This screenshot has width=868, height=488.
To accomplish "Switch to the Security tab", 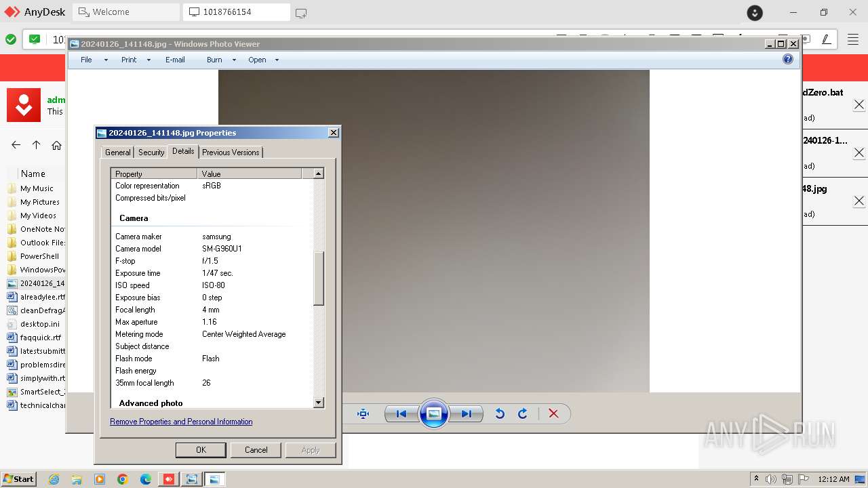I will [x=151, y=152].
